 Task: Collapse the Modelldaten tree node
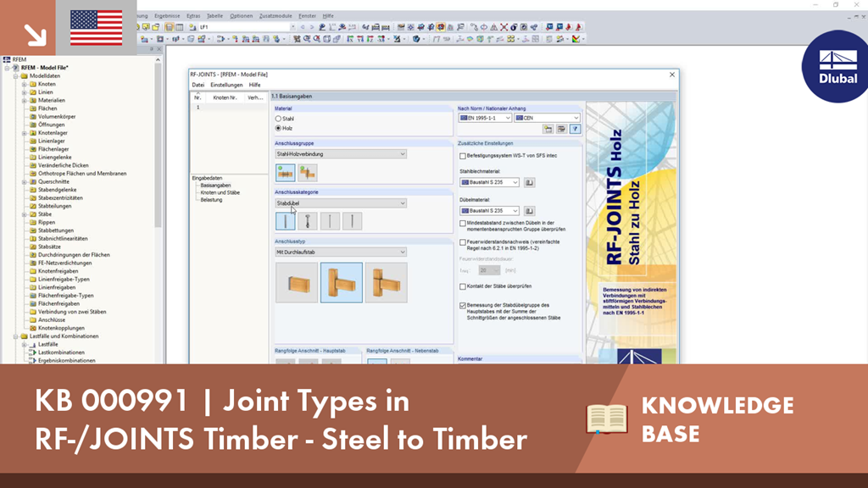click(x=16, y=76)
